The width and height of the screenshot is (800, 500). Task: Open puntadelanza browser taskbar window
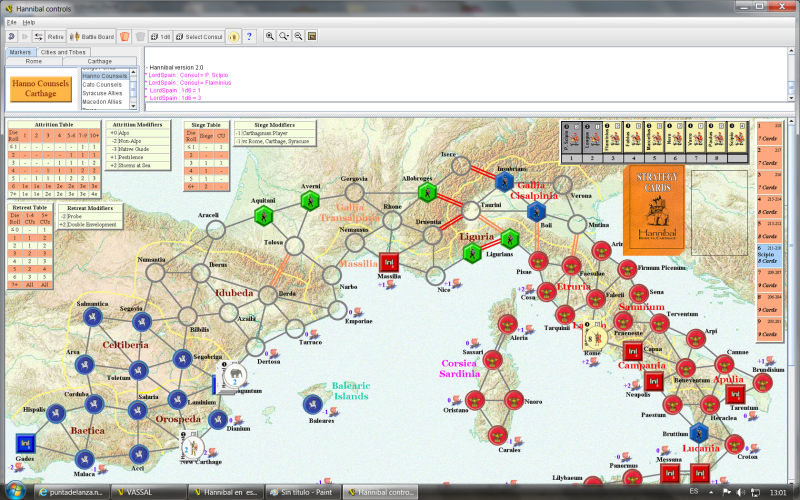tap(71, 492)
